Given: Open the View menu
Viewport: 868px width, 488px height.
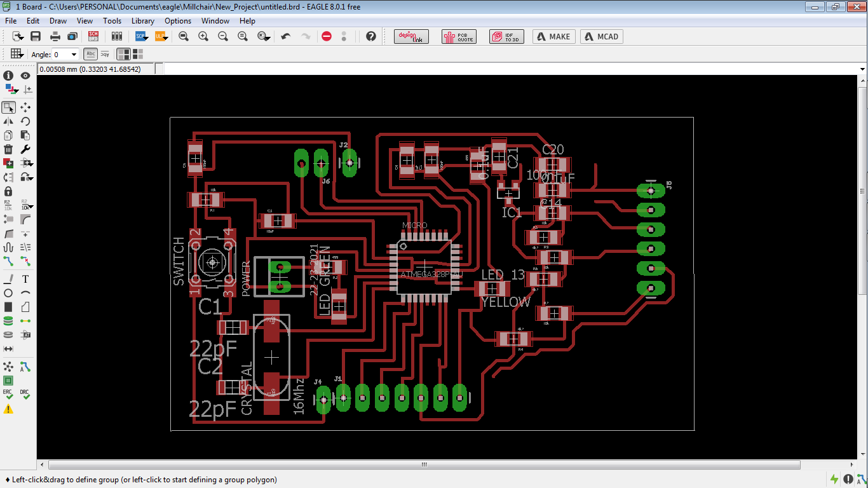Looking at the screenshot, I should 85,21.
